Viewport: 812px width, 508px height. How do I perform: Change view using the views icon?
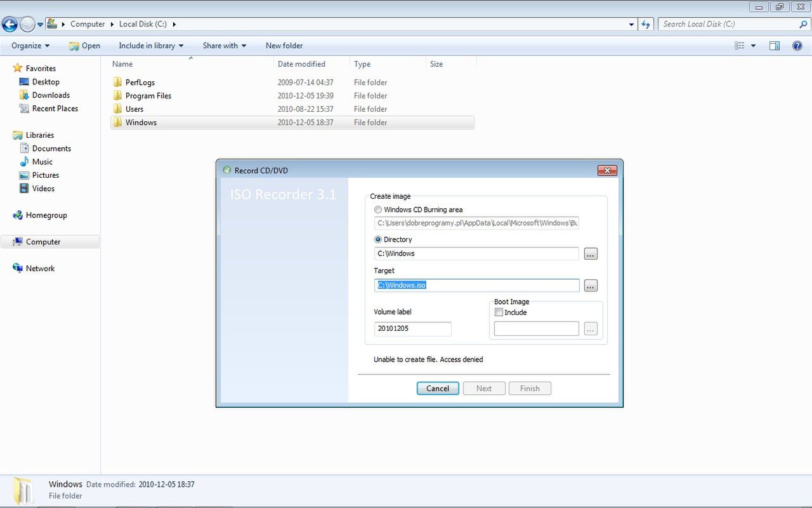click(x=740, y=46)
